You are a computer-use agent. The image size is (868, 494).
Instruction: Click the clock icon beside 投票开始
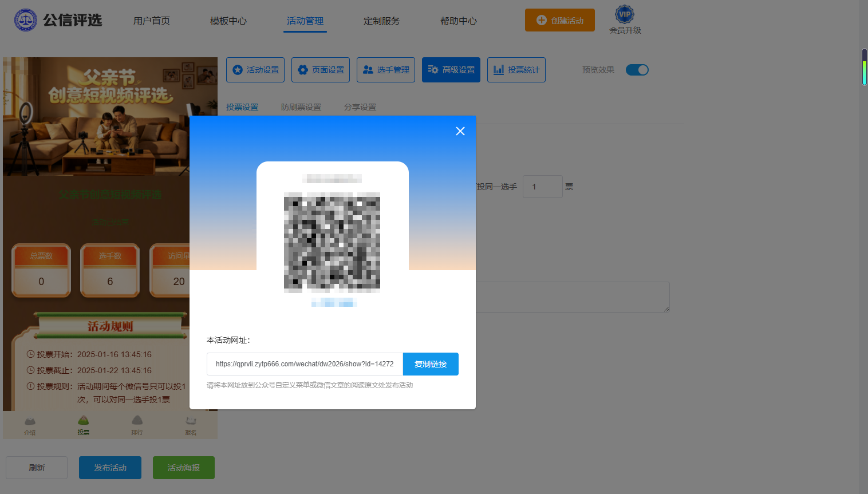[30, 354]
